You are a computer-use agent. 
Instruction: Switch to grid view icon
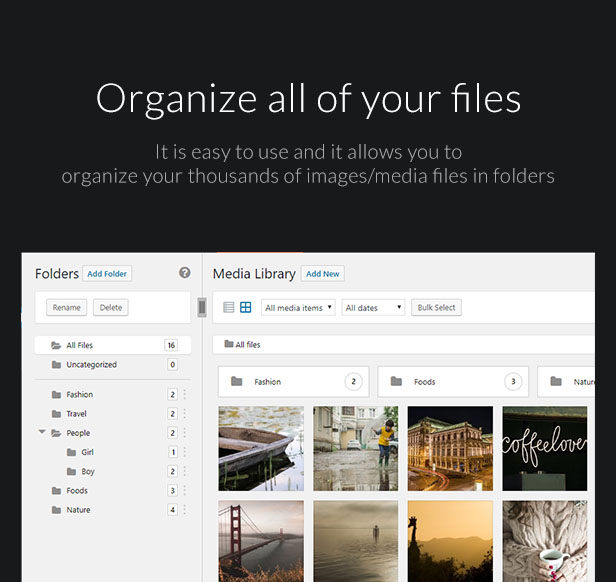pos(246,307)
